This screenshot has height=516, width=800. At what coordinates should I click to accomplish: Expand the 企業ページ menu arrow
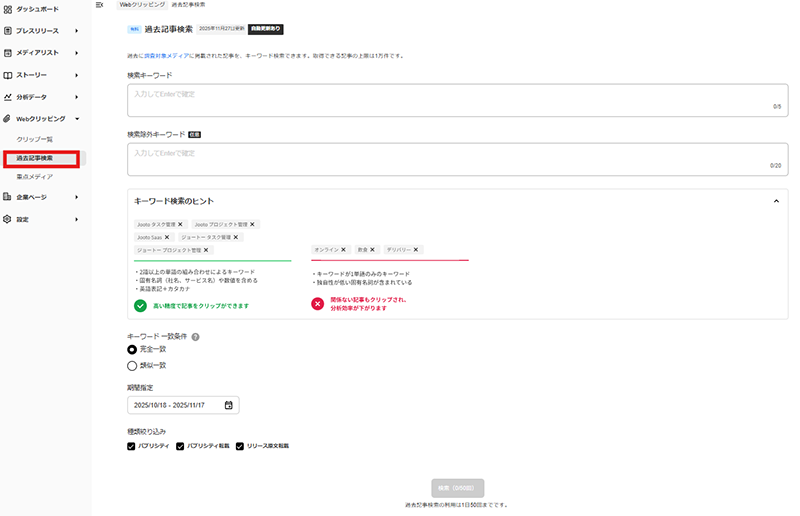(x=77, y=197)
